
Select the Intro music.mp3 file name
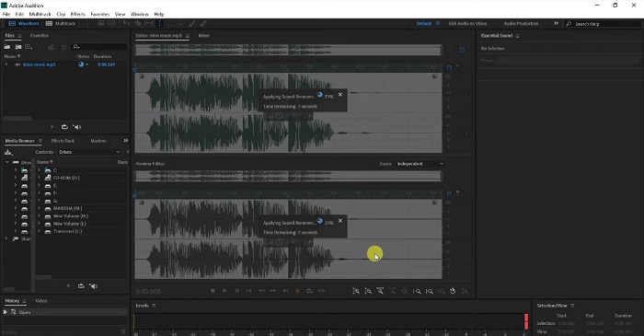click(x=40, y=64)
